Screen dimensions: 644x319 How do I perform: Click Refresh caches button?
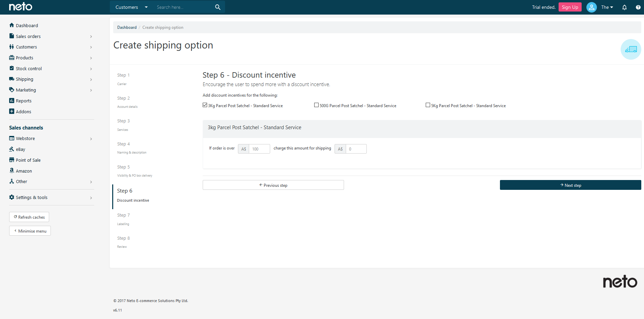tap(29, 217)
